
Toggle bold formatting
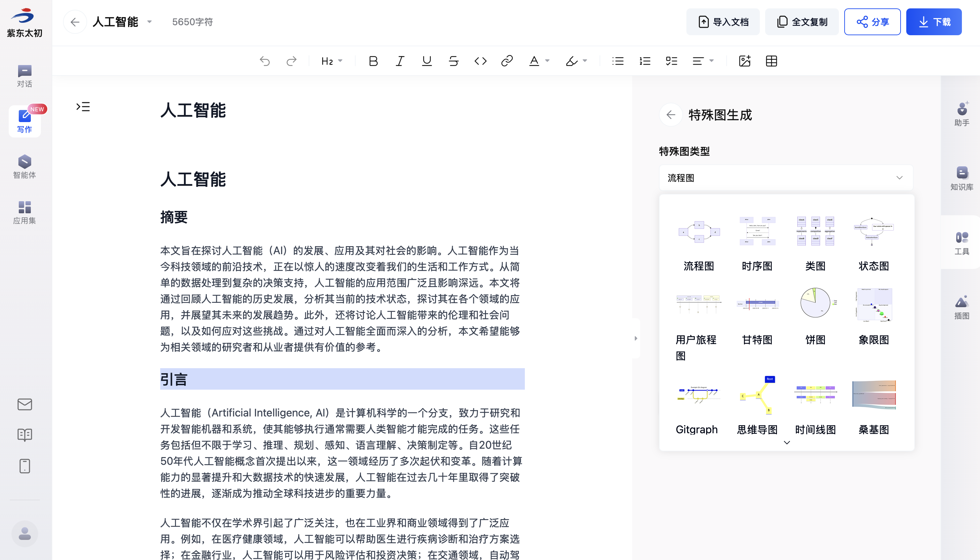(x=373, y=61)
